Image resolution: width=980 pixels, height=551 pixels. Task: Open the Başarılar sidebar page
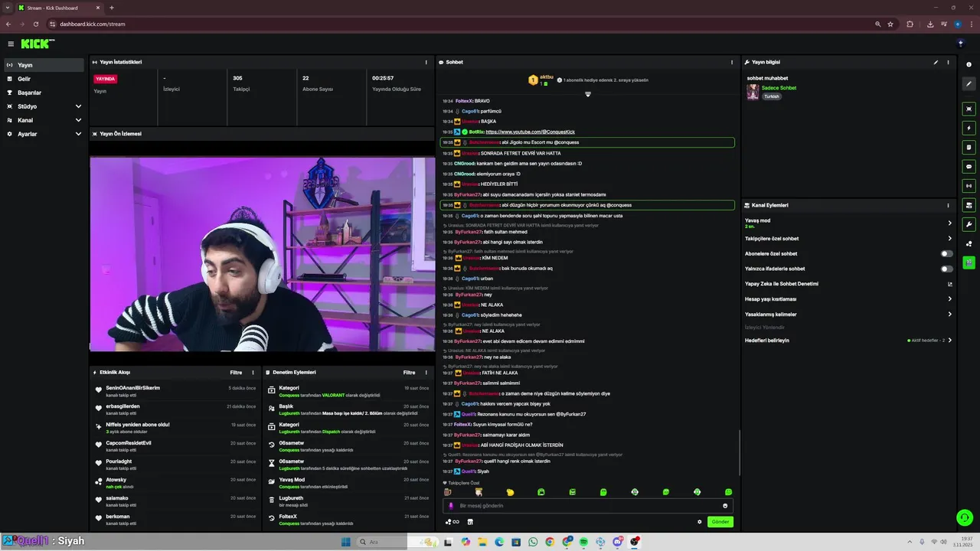pos(44,93)
